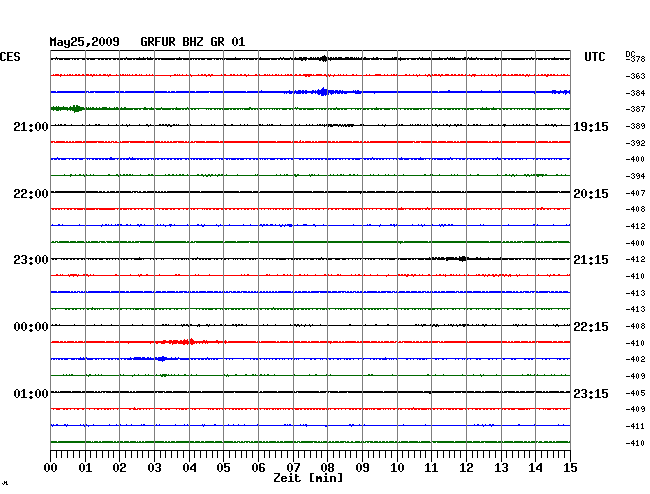650x494 pixels.
Task: Click the CES timezone label
Action: (x=10, y=57)
